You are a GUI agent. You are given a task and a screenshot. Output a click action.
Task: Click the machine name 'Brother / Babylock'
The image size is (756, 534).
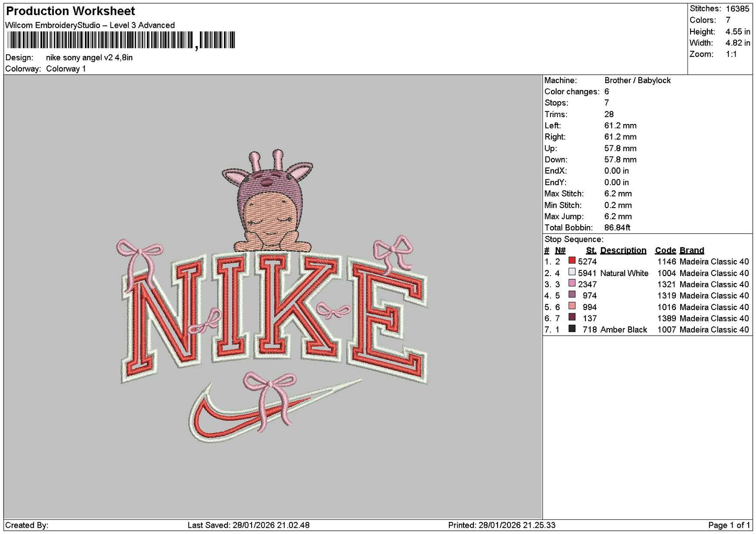(x=637, y=80)
